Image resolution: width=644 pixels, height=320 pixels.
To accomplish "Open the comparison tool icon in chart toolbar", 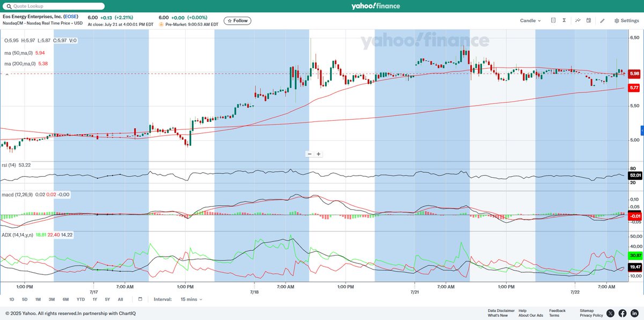I will 553,20.
